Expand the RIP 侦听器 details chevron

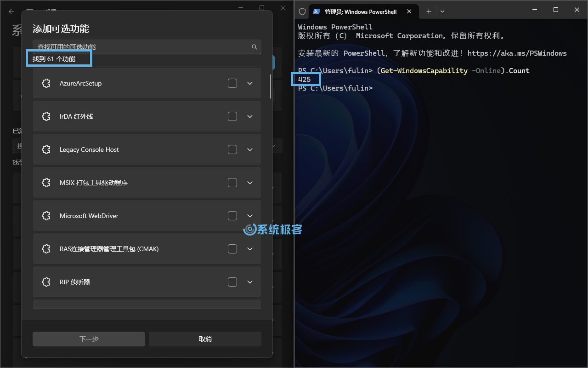click(250, 282)
